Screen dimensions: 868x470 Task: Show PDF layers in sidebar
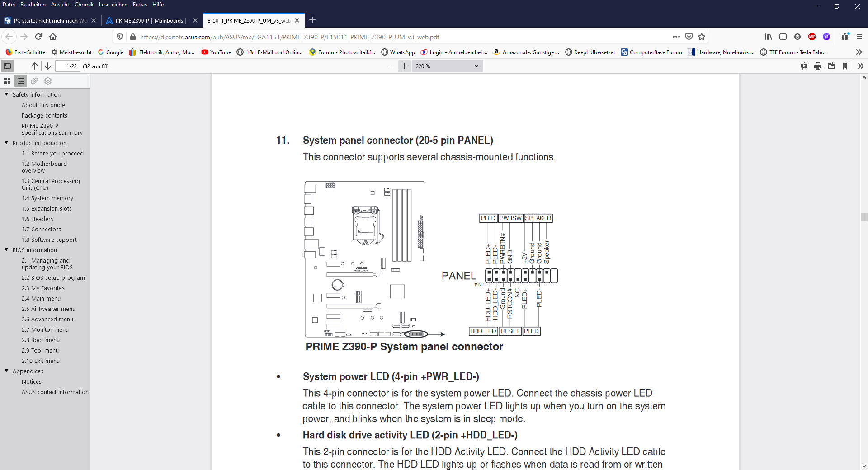point(48,81)
